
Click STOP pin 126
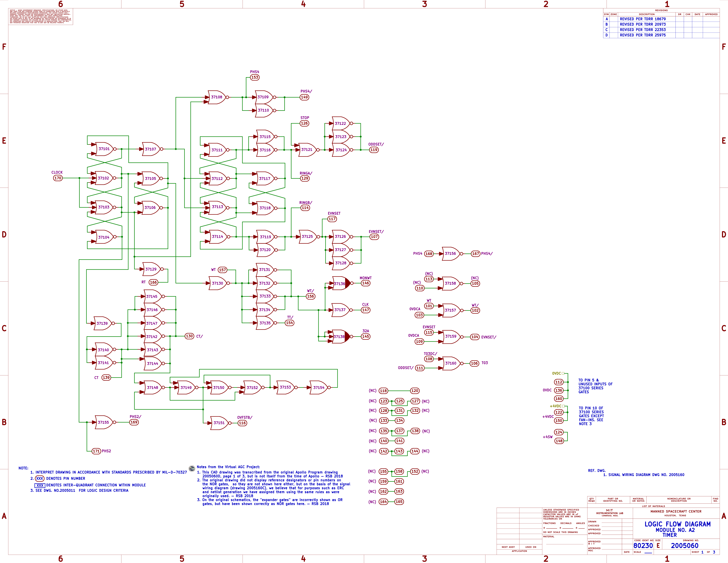pos(304,123)
